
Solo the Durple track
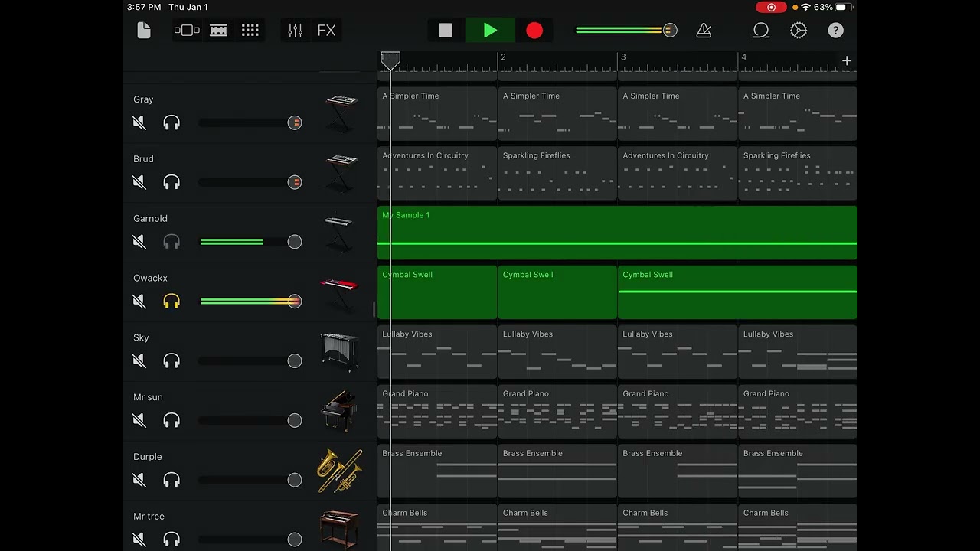(x=171, y=480)
